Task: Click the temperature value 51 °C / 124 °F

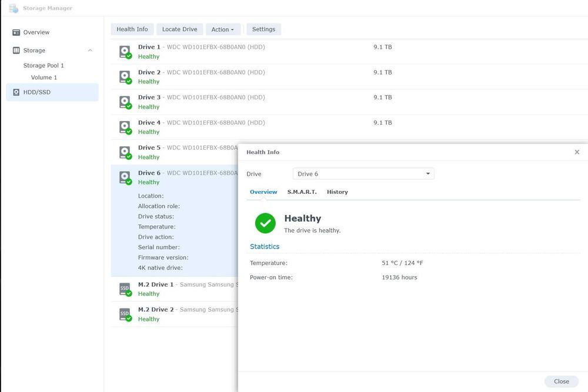Action: 402,263
